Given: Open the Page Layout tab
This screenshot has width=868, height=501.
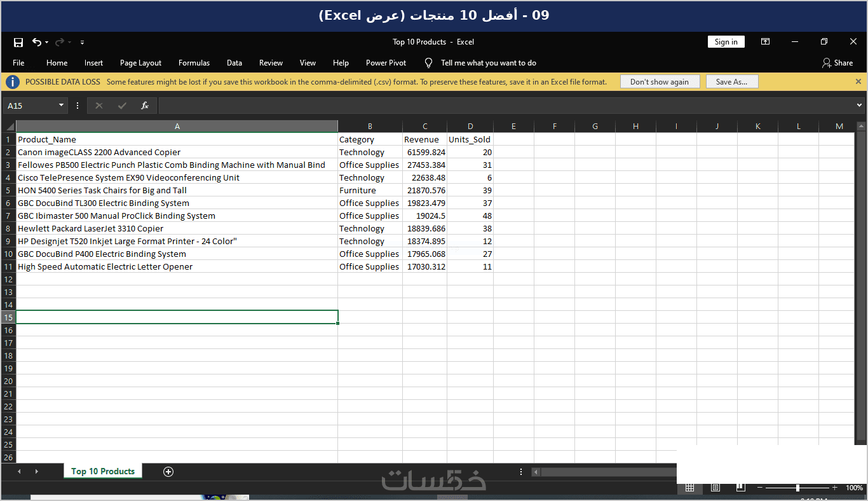Looking at the screenshot, I should point(140,63).
